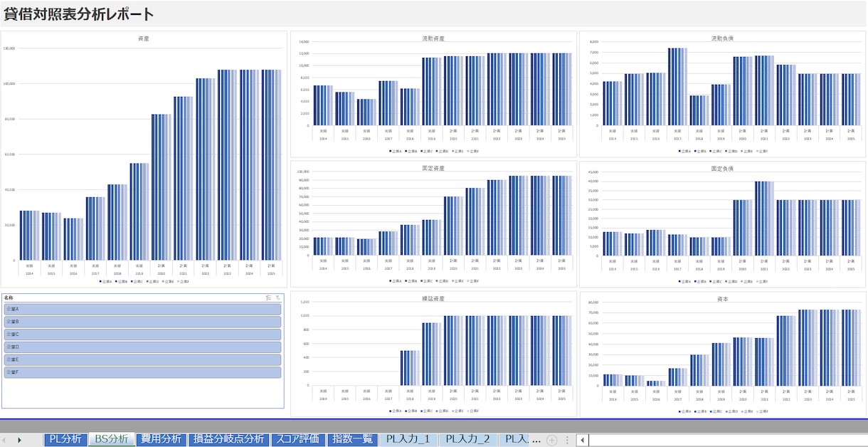Open the PL入力_1 sheet tab
868x447 pixels.
[408, 439]
